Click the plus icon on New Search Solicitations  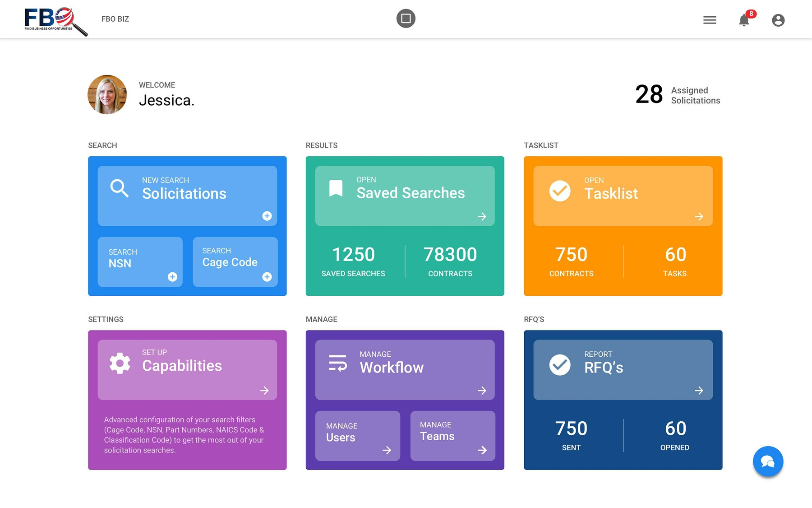[267, 216]
